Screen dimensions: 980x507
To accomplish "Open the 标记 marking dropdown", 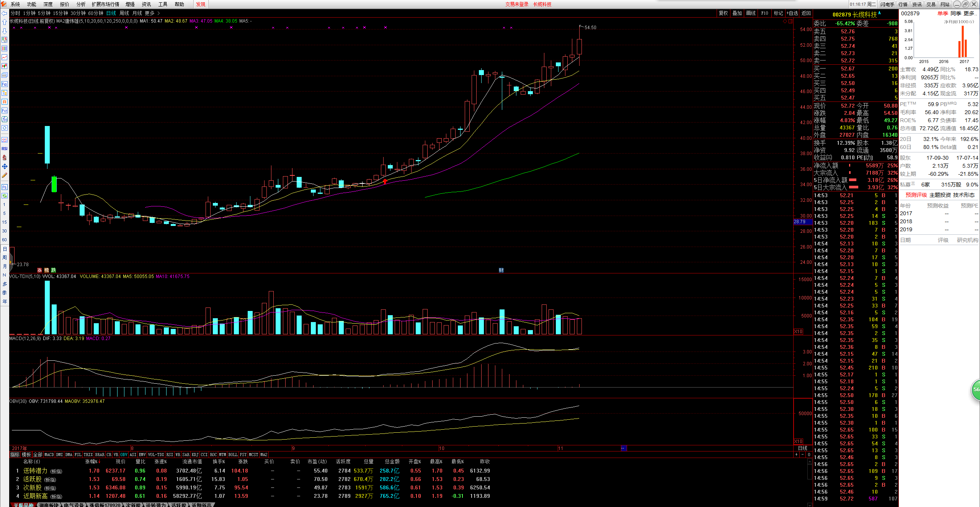I will pyautogui.click(x=778, y=13).
